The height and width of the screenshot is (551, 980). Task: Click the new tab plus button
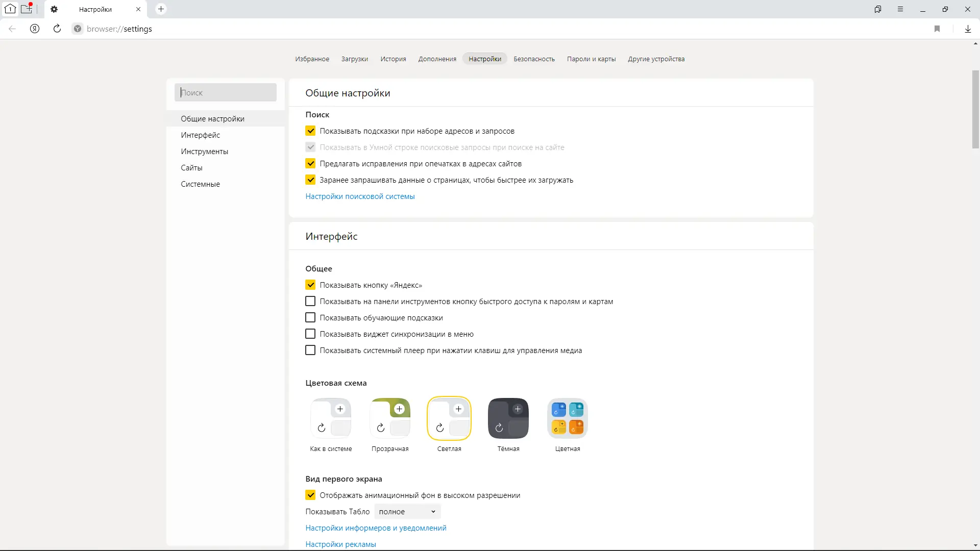pyautogui.click(x=161, y=9)
